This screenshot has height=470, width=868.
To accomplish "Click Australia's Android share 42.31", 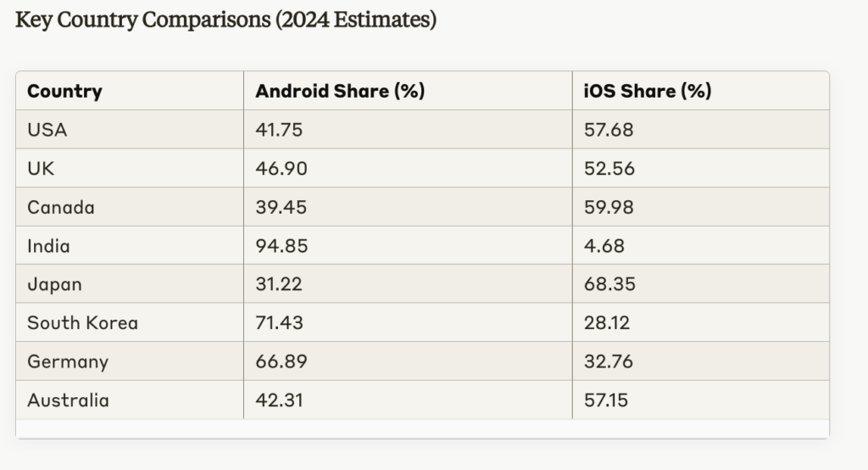I will [x=278, y=400].
